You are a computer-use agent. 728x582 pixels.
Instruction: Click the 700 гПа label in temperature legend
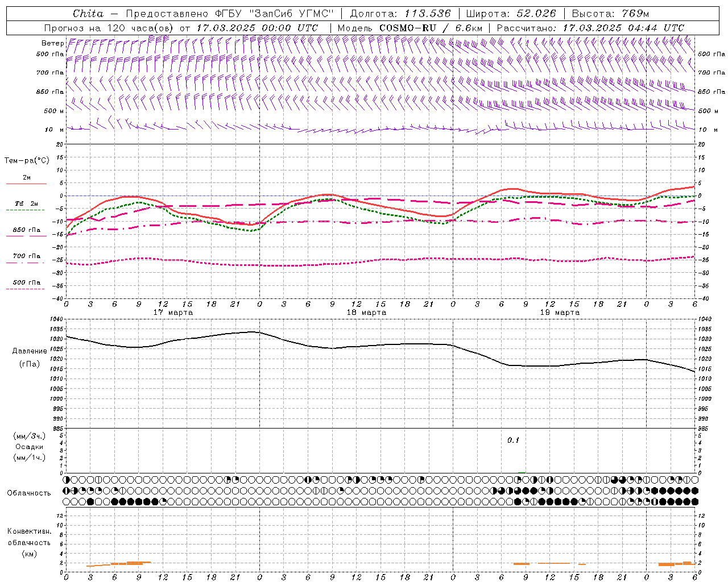[x=27, y=256]
